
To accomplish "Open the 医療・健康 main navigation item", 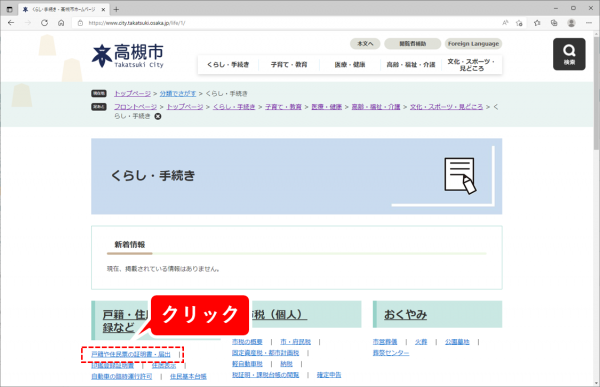I will point(350,65).
